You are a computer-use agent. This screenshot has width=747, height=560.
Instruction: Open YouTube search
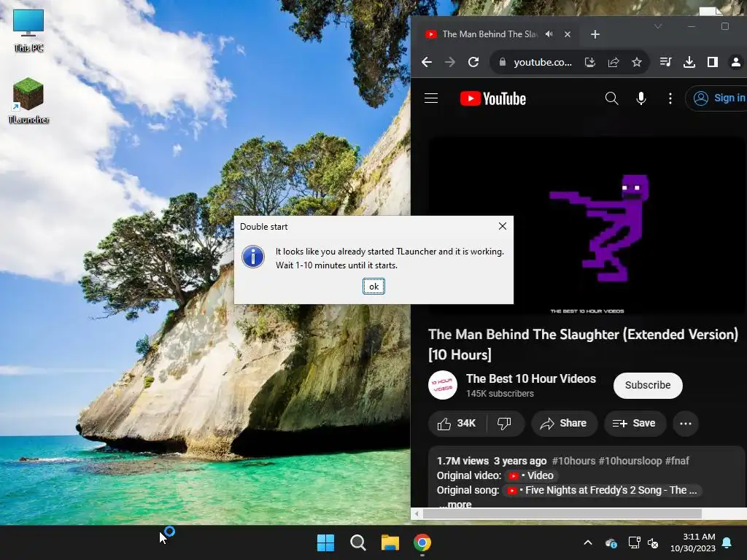coord(612,98)
